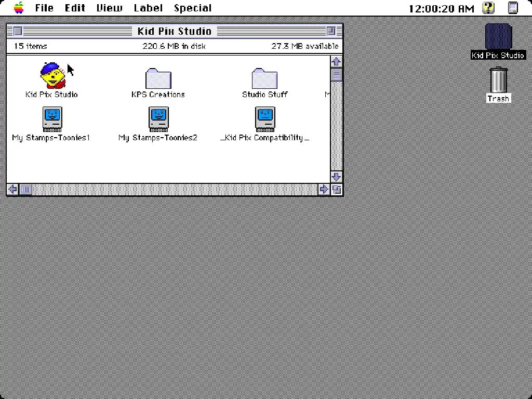This screenshot has width=532, height=399.
Task: Click the _Kid Pix Compatibility_ name label
Action: click(x=264, y=138)
